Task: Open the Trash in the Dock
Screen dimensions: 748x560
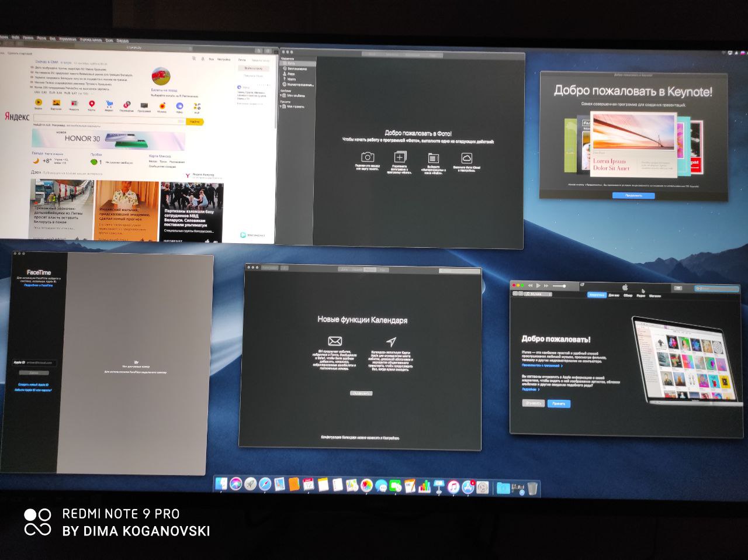Action: [532, 488]
